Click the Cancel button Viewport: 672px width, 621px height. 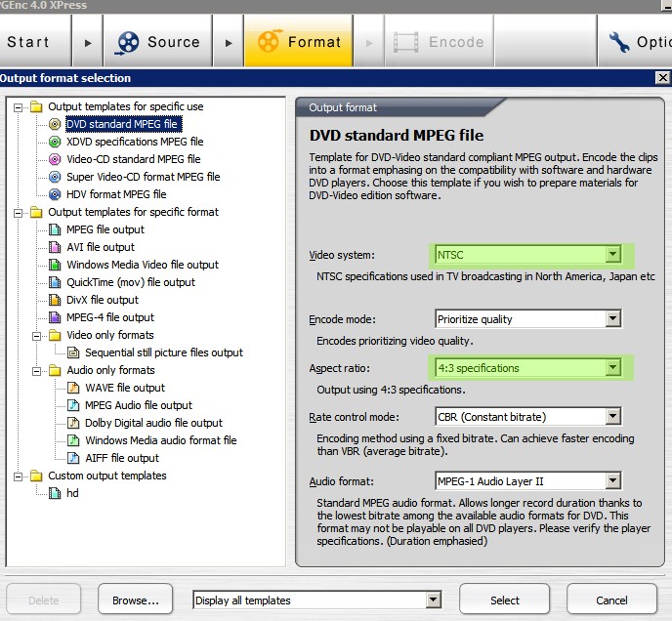[x=611, y=600]
